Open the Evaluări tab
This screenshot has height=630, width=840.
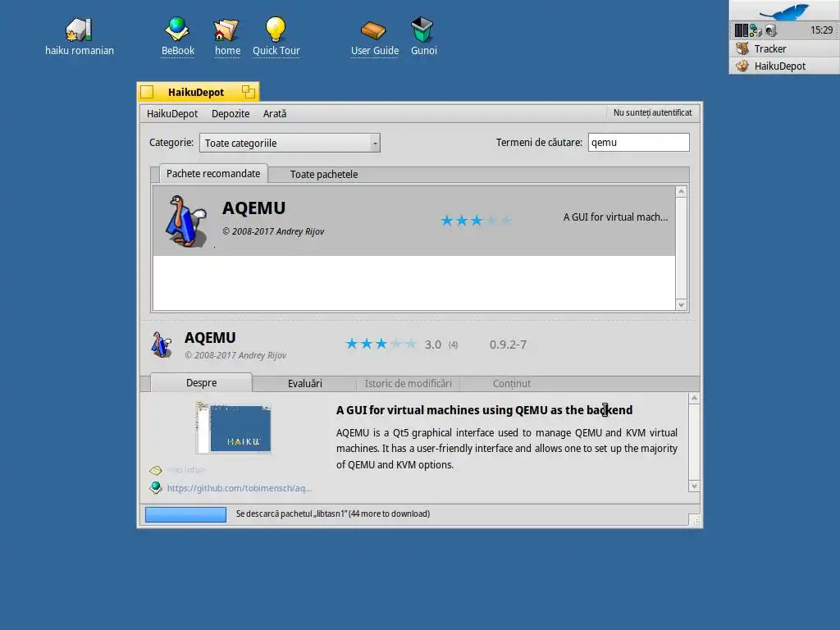tap(305, 384)
